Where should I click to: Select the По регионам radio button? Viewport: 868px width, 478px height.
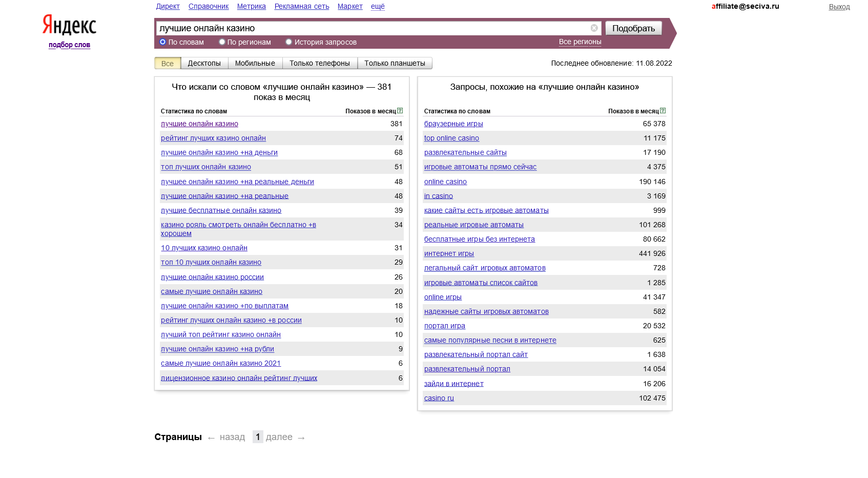click(x=222, y=42)
